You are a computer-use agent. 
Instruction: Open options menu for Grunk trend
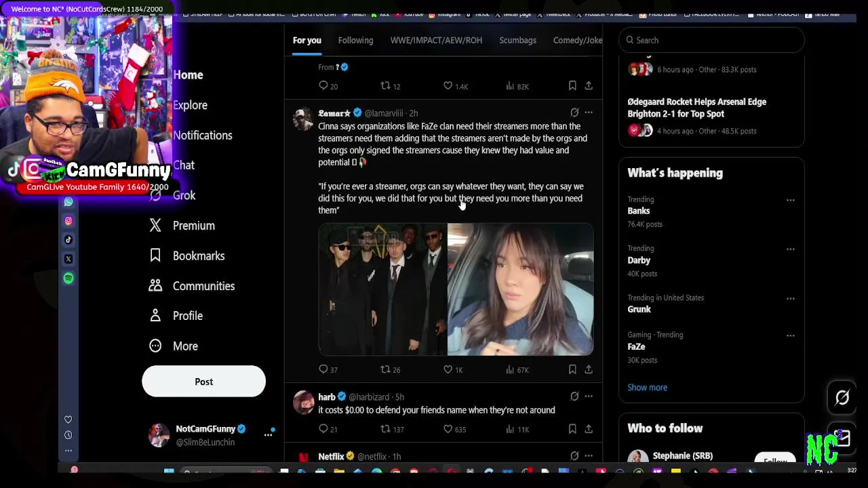(x=790, y=298)
